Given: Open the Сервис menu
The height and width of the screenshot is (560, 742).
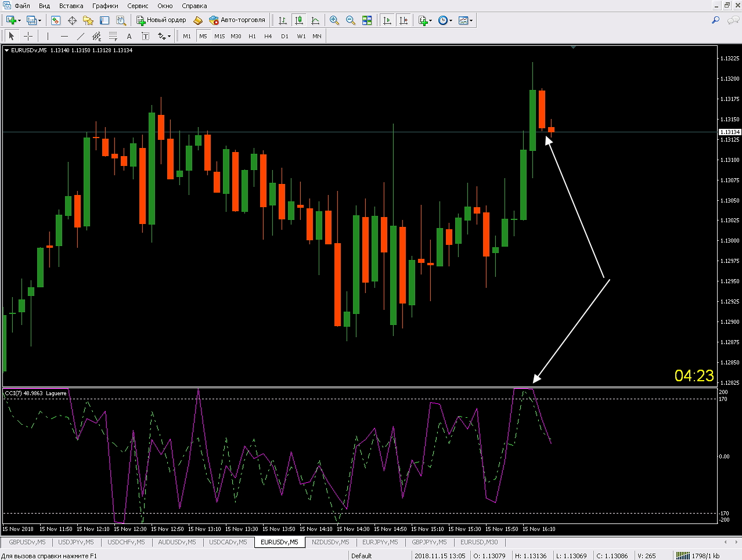Looking at the screenshot, I should [138, 6].
